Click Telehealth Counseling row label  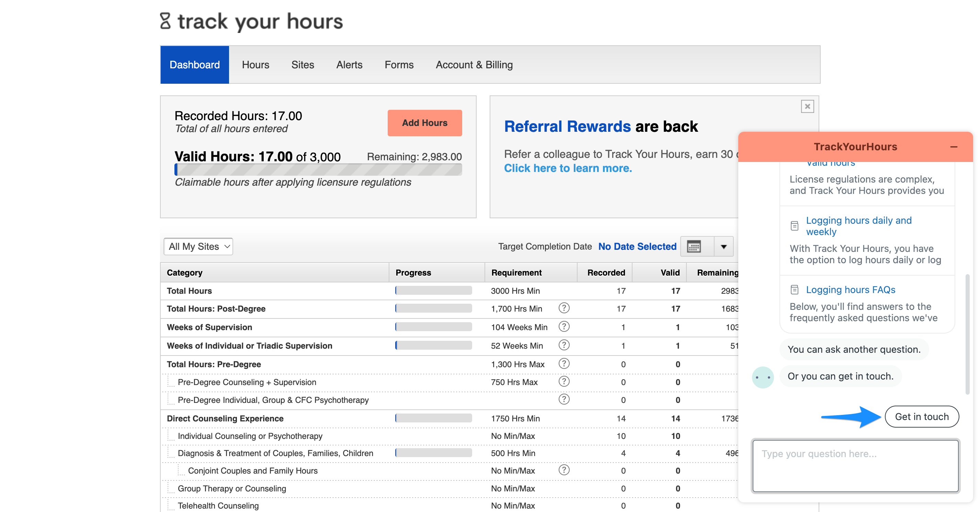click(x=218, y=505)
